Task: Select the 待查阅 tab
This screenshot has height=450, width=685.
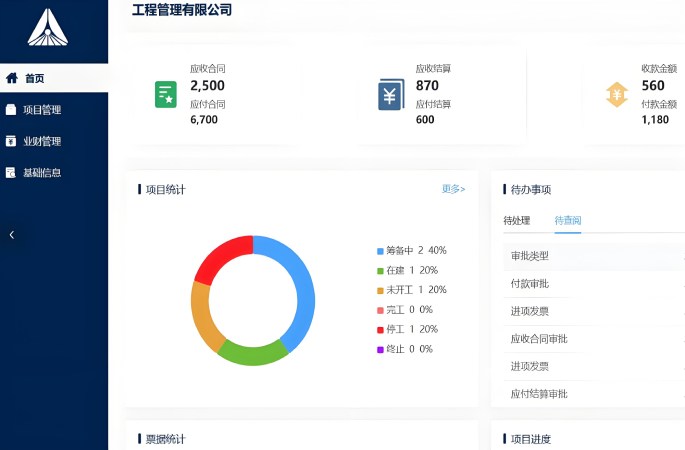Action: coord(568,221)
